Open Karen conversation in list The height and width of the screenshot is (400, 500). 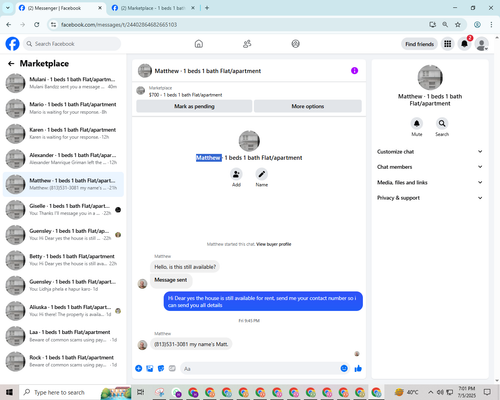63,134
